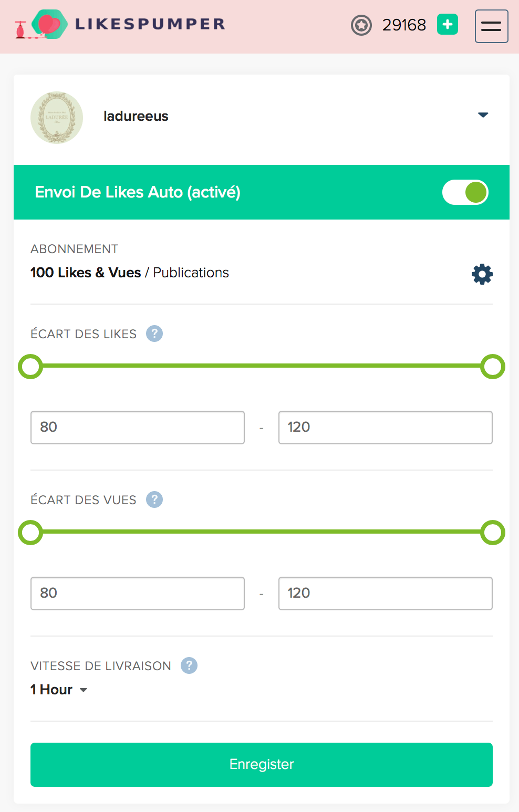This screenshot has height=812, width=519.
Task: Click the LIKESPUMPER brand text
Action: pos(150,24)
